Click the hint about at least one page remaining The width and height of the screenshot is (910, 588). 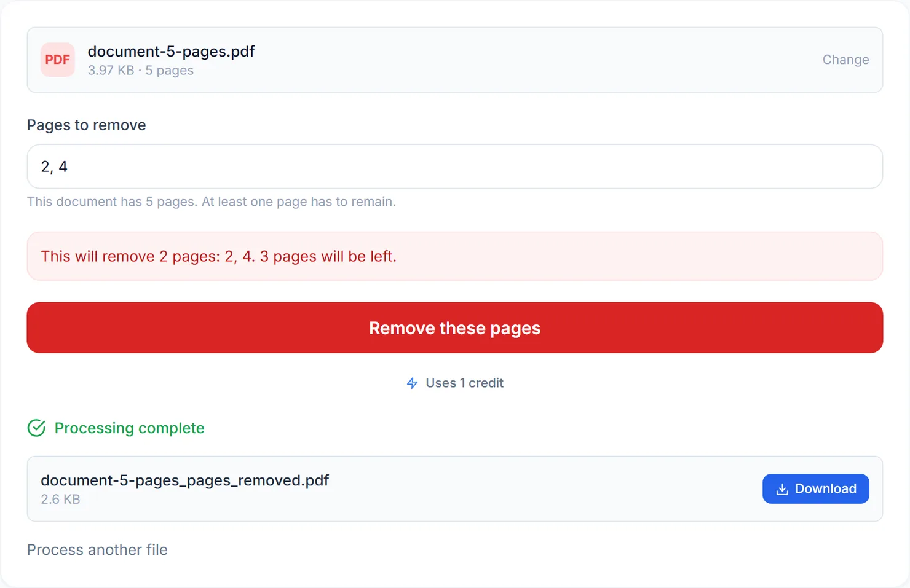211,202
